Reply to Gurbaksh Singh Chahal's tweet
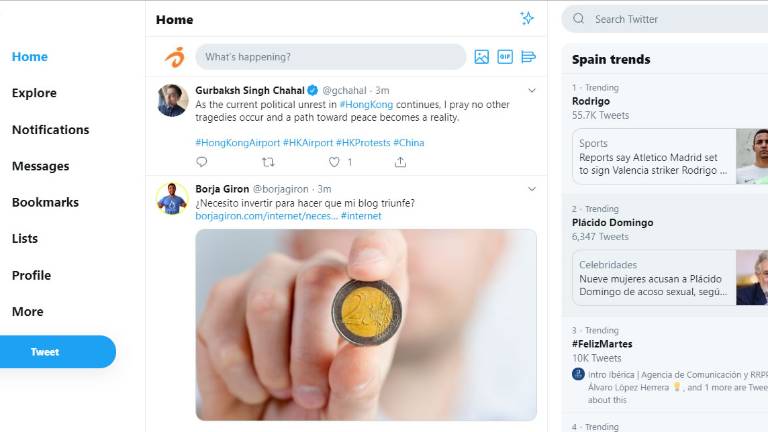 pos(202,162)
